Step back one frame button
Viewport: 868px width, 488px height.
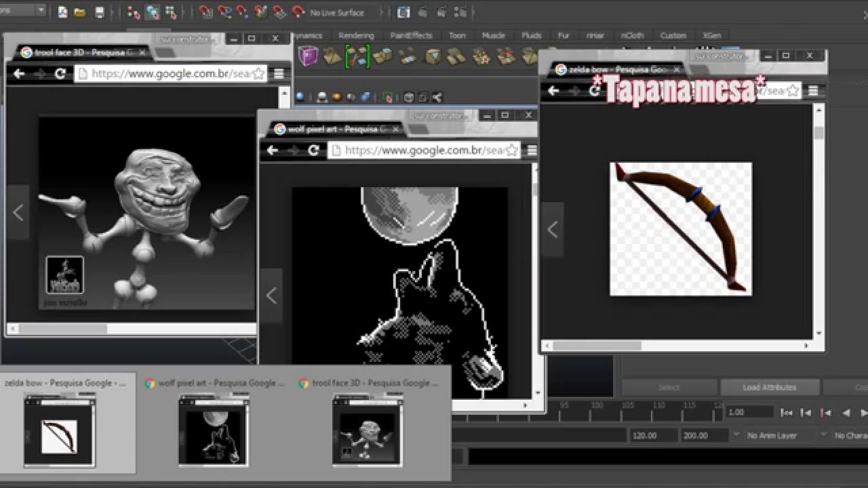point(806,412)
